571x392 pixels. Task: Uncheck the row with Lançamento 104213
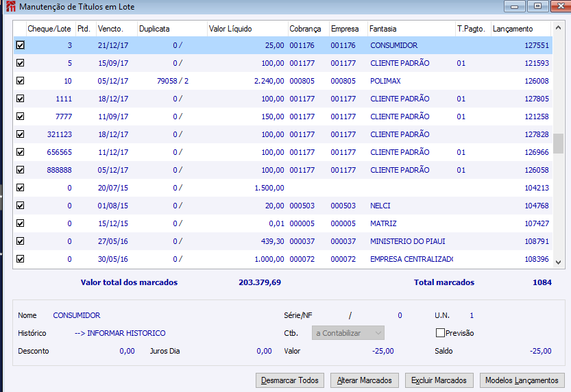pyautogui.click(x=21, y=188)
